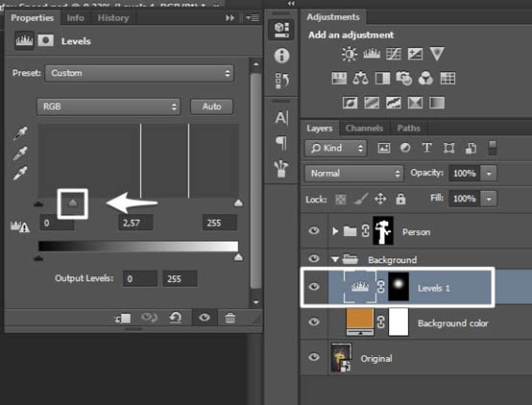Delete the adjustment layer via trash icon
Viewport: 532px width, 405px height.
coord(230,318)
